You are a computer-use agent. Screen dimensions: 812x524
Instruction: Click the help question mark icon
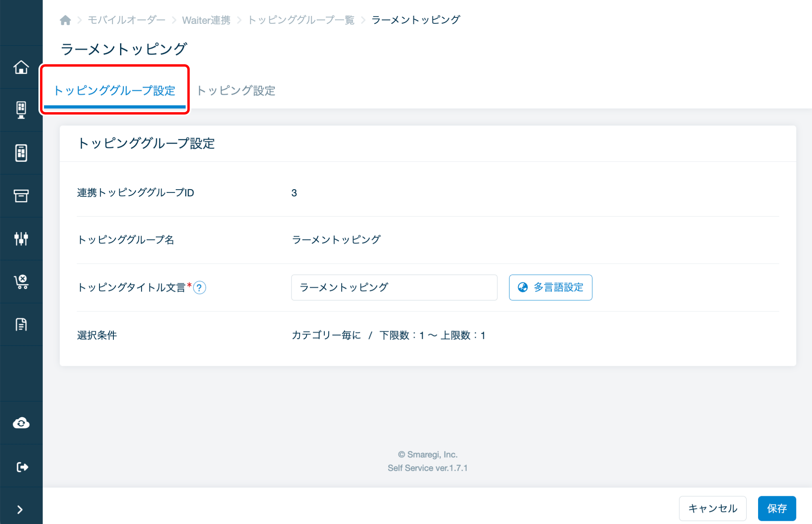tap(199, 288)
